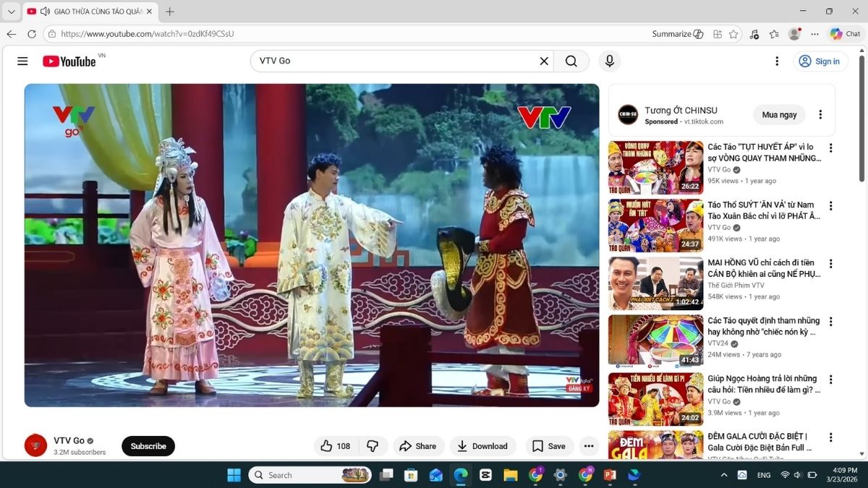Screen dimensions: 868x488
Task: Open more actions beside the Save button
Action: tap(588, 446)
